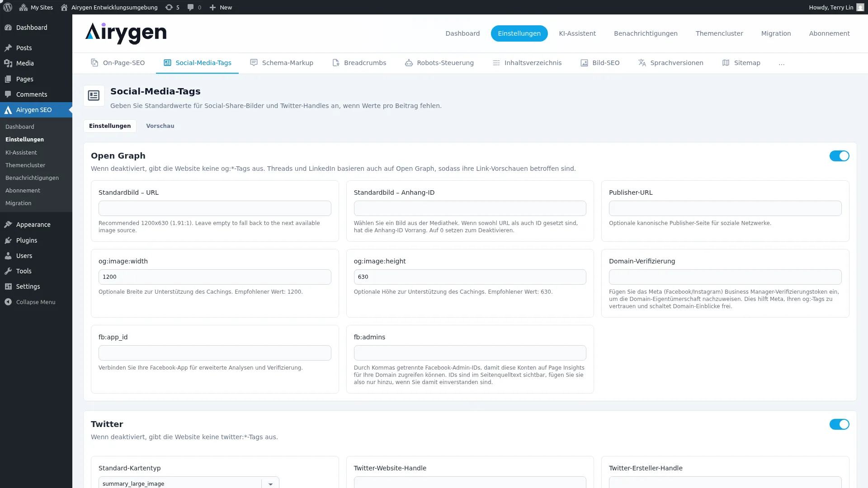Viewport: 868px width, 488px height.
Task: Click the Sitemap map icon
Action: click(726, 63)
